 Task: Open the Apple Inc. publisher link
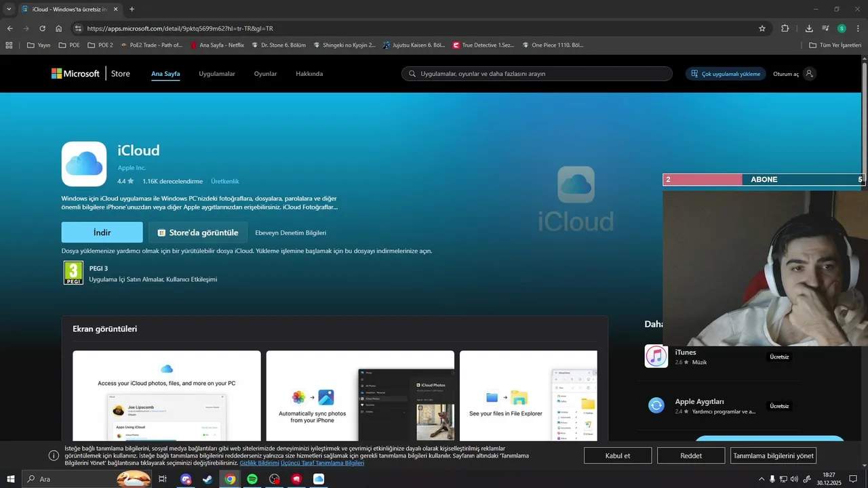(132, 168)
